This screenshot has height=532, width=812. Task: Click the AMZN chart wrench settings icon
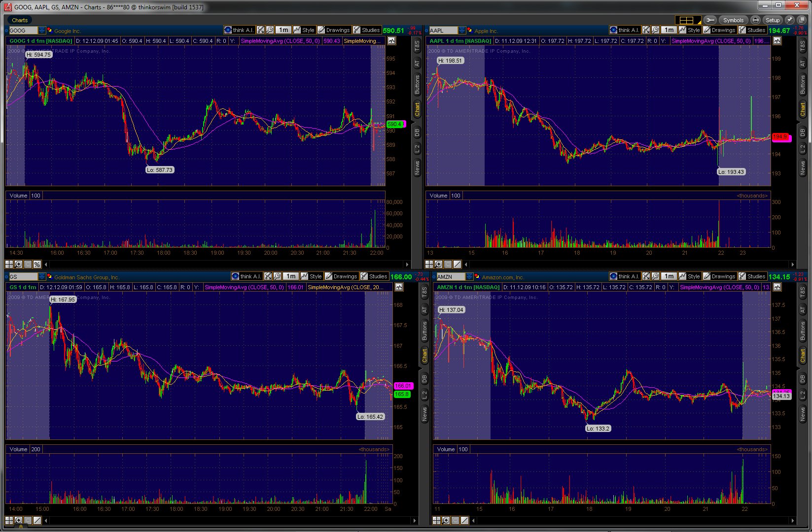pyautogui.click(x=655, y=276)
